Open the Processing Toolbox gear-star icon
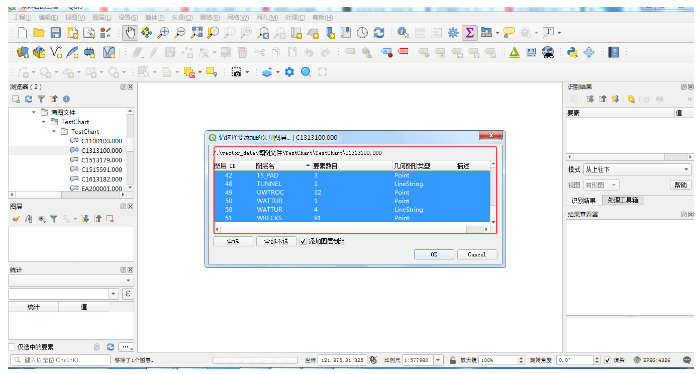The image size is (699, 374). [453, 33]
